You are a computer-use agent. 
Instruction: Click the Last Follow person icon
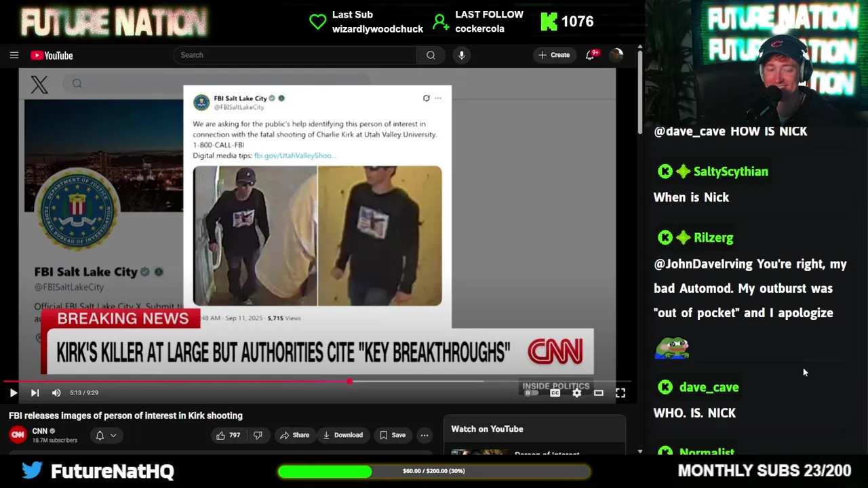click(x=441, y=22)
